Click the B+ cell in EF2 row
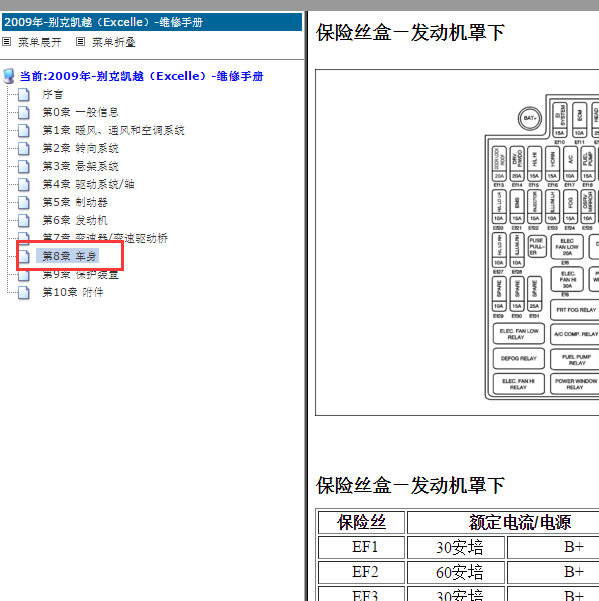Viewport: 599px width, 601px height. point(553,572)
